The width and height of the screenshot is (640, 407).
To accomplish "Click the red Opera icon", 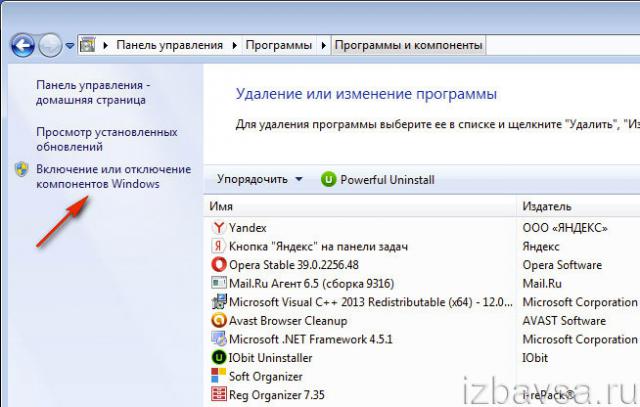I will point(219,265).
